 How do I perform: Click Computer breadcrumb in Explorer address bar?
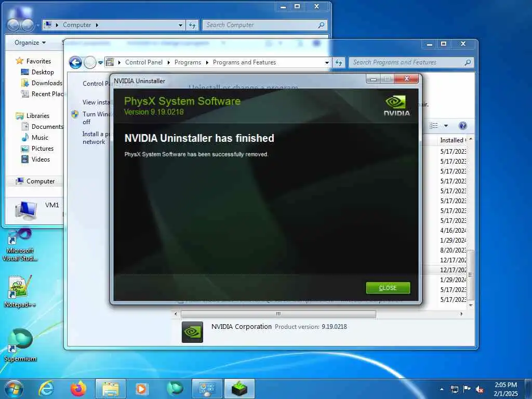77,25
